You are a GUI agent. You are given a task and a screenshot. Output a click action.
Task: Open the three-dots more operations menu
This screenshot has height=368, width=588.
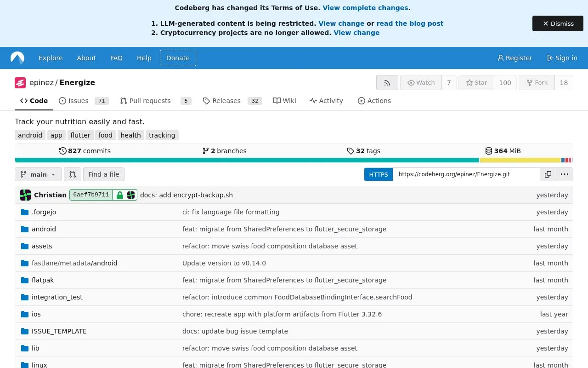[x=565, y=174]
